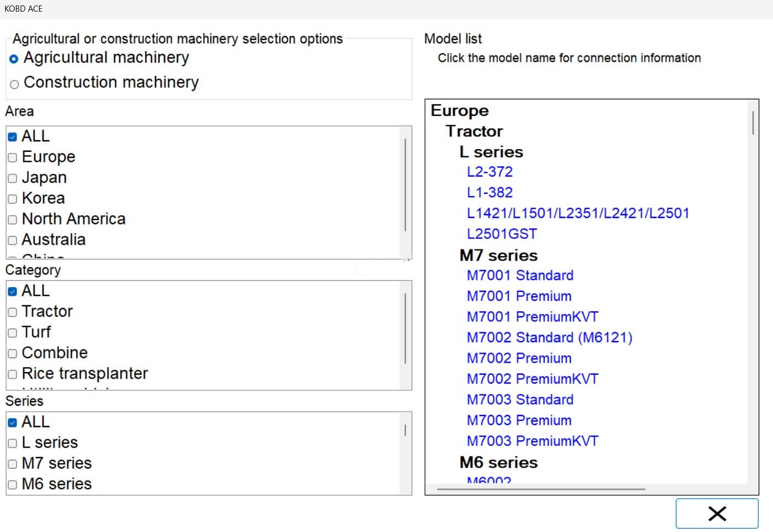The width and height of the screenshot is (773, 532).
Task: Click the Model list horizontal scrollbar
Action: pos(541,489)
